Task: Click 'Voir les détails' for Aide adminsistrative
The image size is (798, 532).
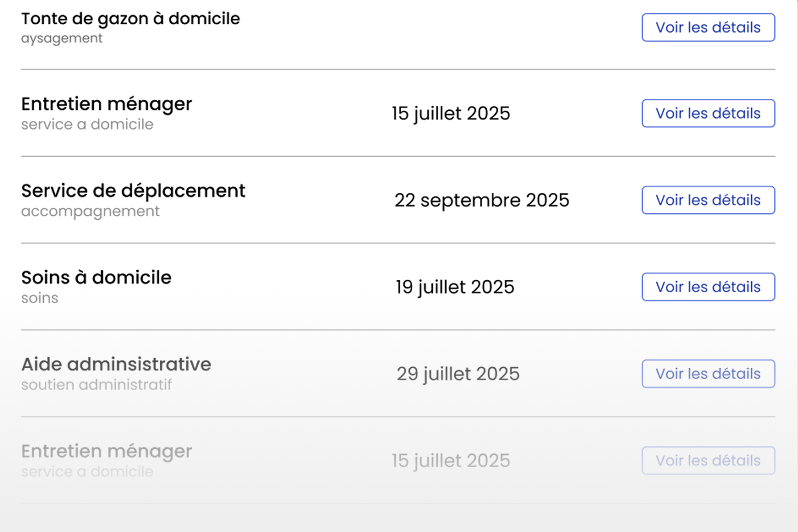Action: (708, 373)
